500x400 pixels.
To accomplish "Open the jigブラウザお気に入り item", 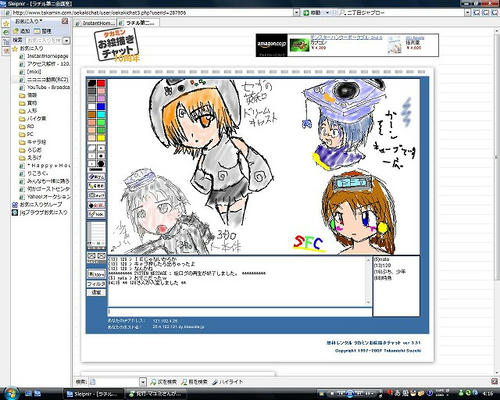I will 40,212.
